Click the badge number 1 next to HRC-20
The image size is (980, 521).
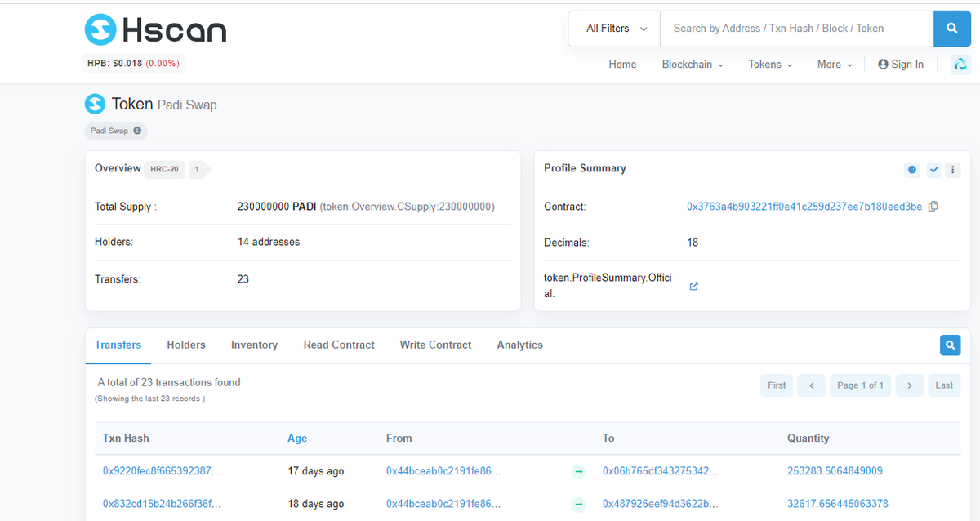click(x=198, y=169)
